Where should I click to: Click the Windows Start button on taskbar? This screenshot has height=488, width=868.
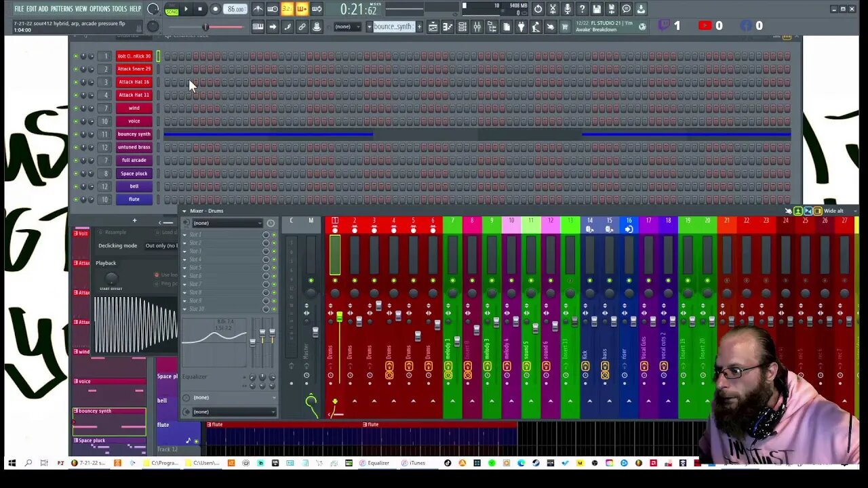point(12,463)
